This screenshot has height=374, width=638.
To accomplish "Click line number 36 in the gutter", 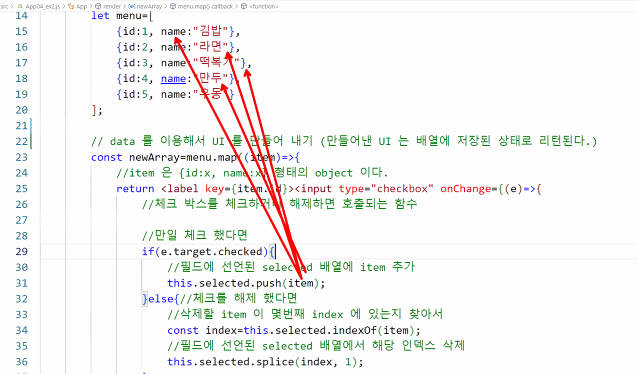I will [x=22, y=362].
